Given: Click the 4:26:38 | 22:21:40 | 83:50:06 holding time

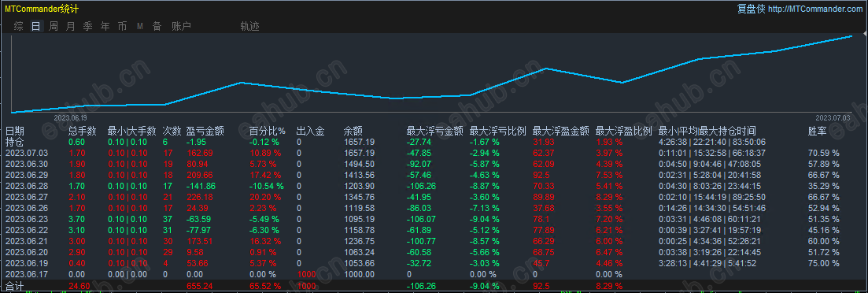Looking at the screenshot, I should [712, 142].
